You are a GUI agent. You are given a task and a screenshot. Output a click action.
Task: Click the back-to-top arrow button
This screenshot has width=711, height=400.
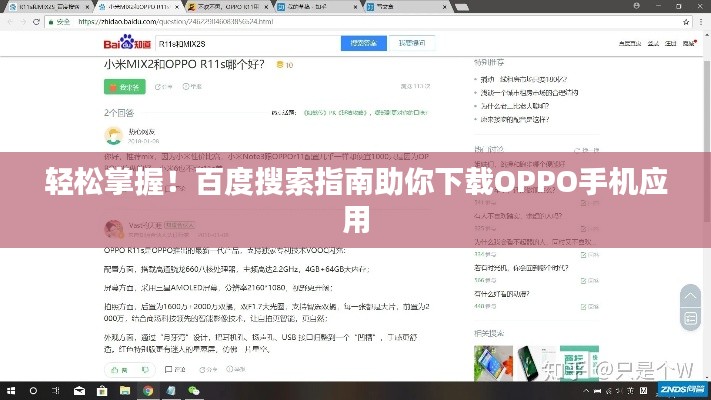[x=690, y=296]
